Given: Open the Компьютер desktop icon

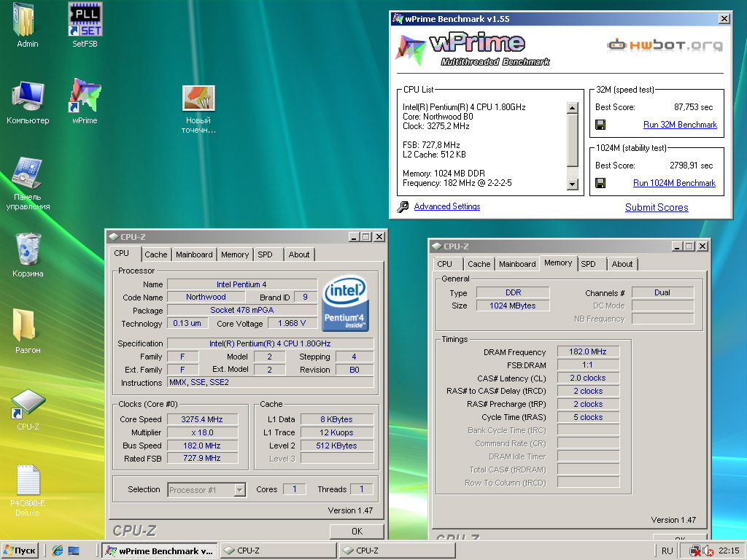Looking at the screenshot, I should (x=28, y=102).
